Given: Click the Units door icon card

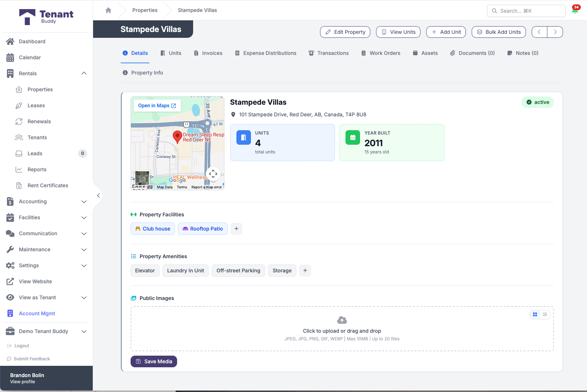Looking at the screenshot, I should click(244, 137).
